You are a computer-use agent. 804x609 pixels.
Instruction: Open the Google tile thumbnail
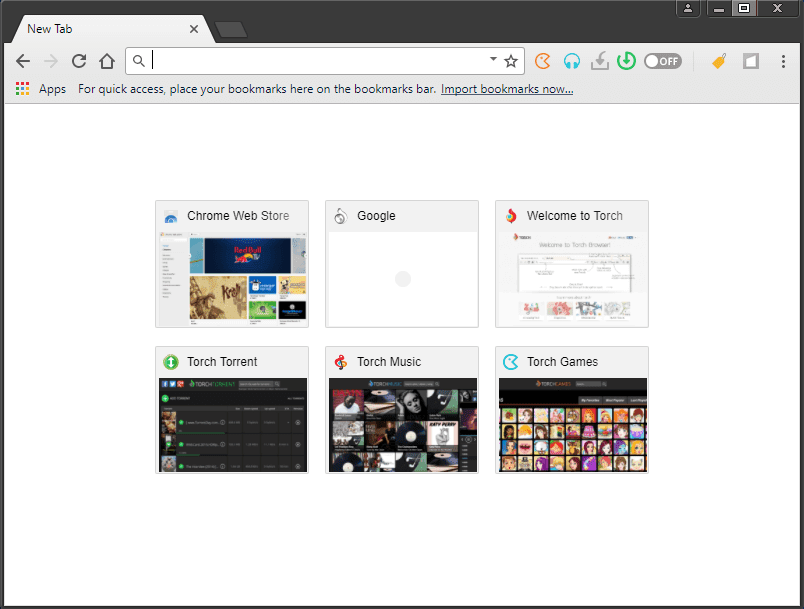click(402, 279)
